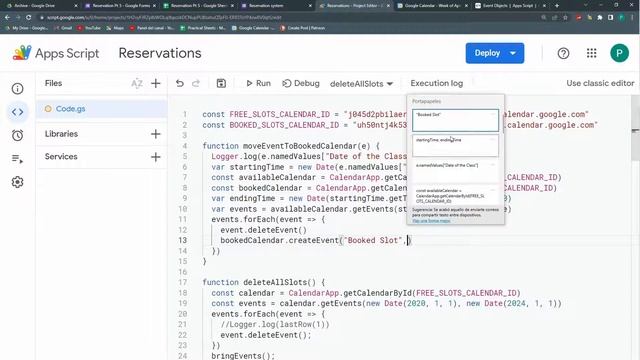Redo the last edit

196,83
